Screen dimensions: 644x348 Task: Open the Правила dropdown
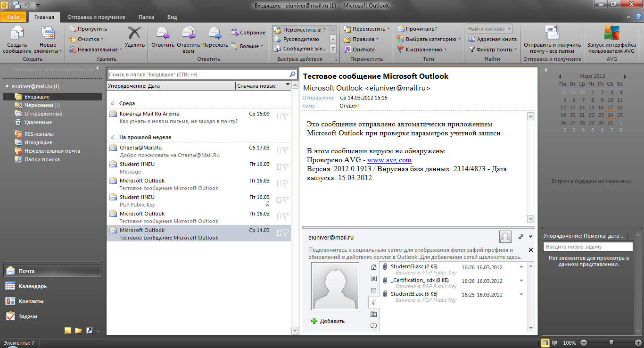(x=361, y=39)
